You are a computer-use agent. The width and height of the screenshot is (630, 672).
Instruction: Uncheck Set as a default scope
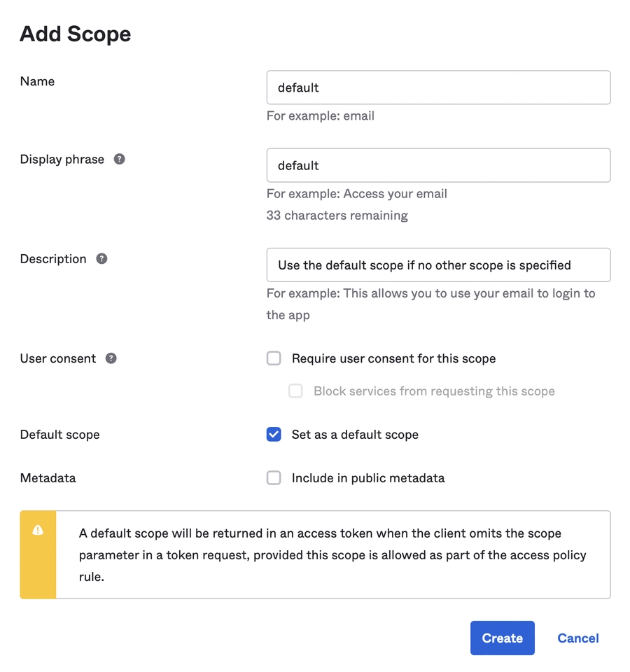coord(274,435)
